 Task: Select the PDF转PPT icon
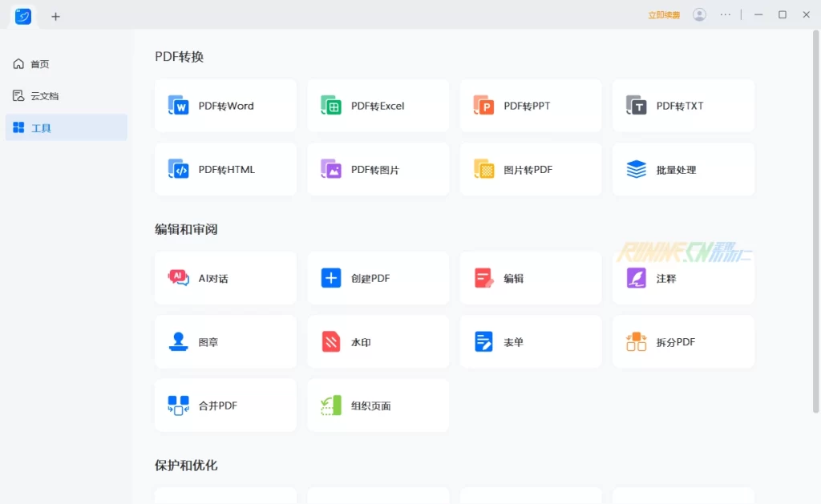[483, 106]
